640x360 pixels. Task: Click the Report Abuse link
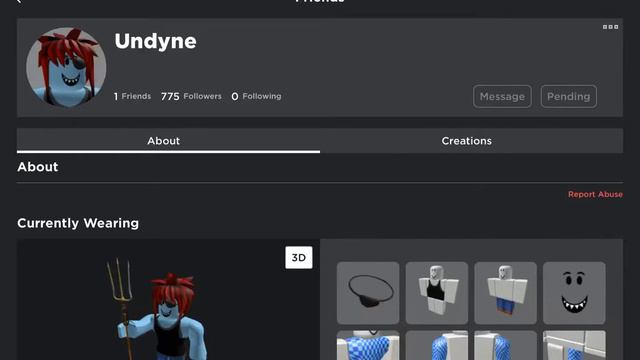click(x=595, y=194)
